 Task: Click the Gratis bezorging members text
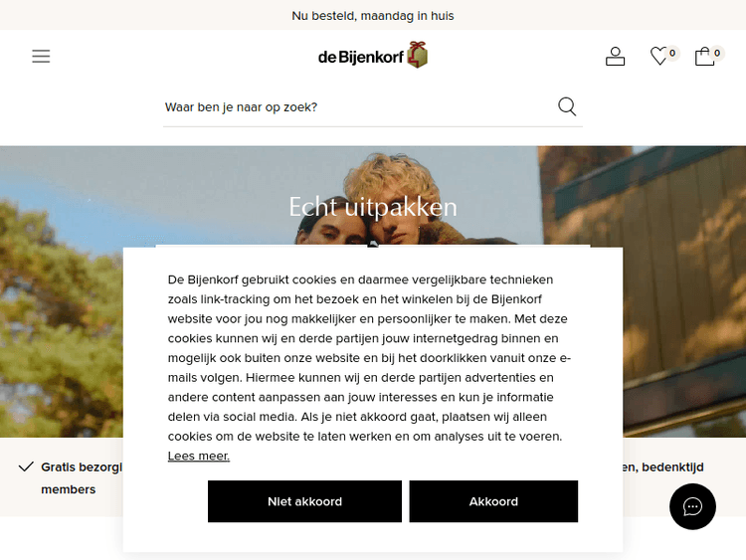[82, 478]
